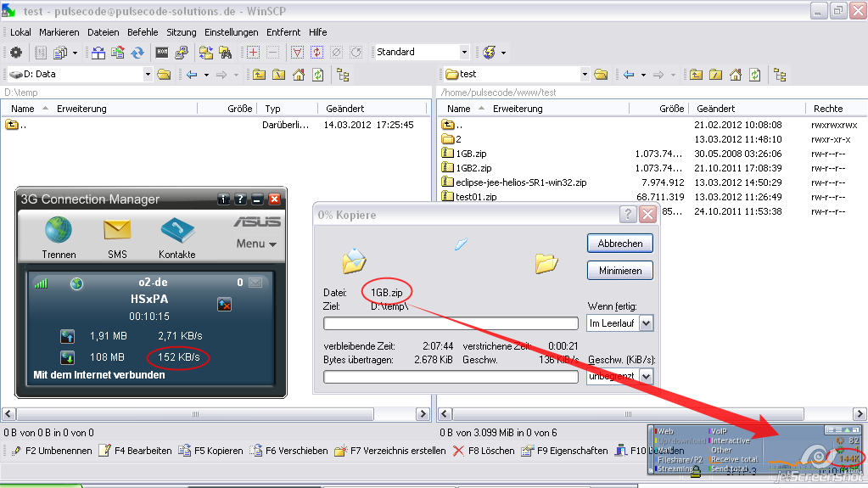The width and height of the screenshot is (868, 488).
Task: Select eclipse-jee-helios-SR1-win32.zip file
Action: click(x=521, y=182)
